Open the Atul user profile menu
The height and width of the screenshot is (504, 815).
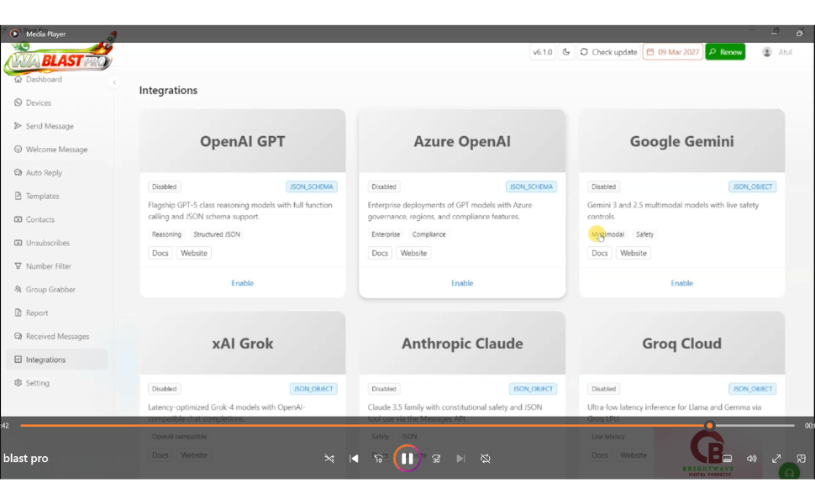pos(777,52)
